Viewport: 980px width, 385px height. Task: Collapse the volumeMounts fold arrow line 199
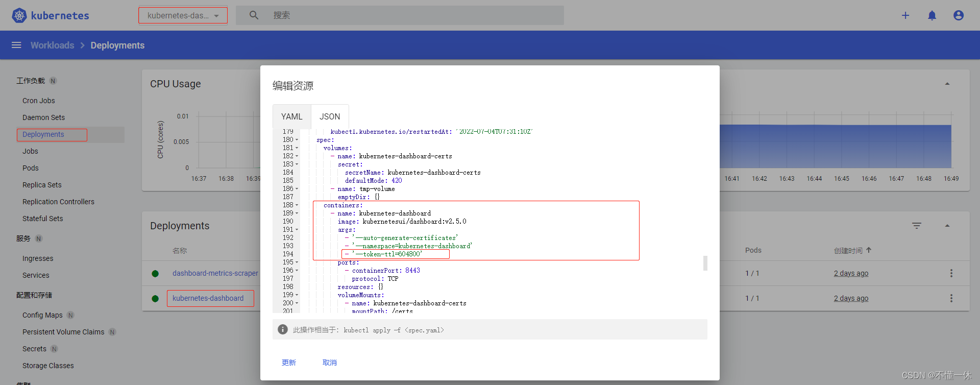[297, 295]
